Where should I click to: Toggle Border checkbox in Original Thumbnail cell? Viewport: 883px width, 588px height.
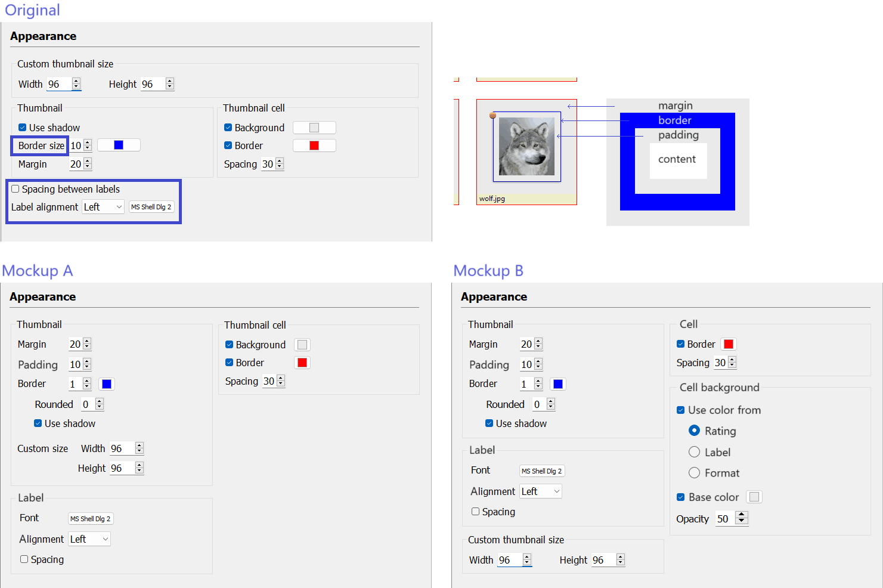(x=228, y=146)
